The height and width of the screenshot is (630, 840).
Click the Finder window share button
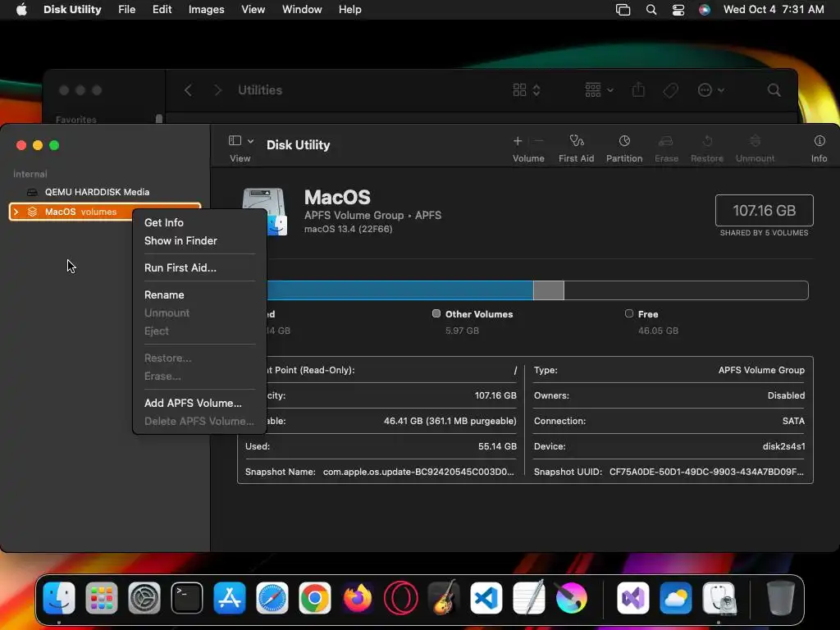pyautogui.click(x=638, y=89)
